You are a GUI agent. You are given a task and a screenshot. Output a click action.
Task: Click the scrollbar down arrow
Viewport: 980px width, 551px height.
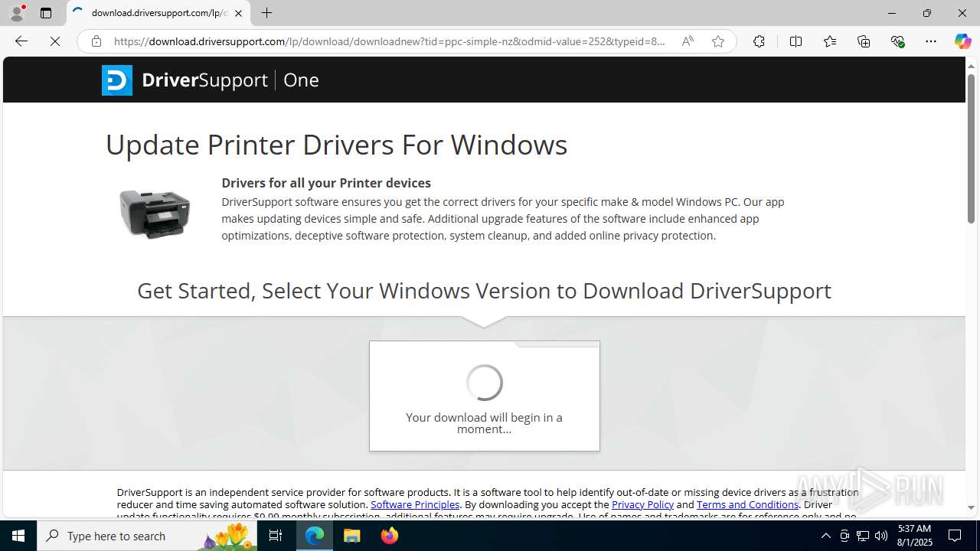971,507
